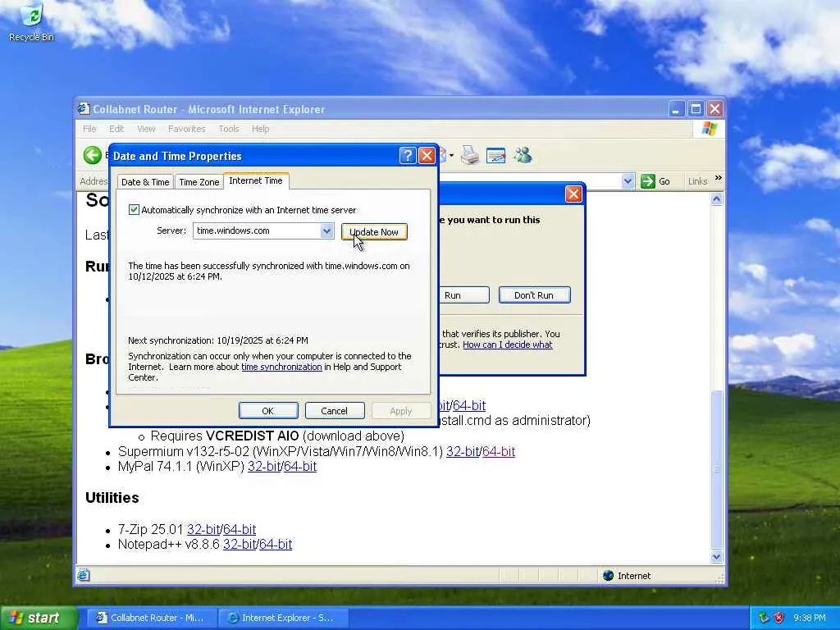
Task: Click the Edit page icon in IE toolbar
Action: 495,156
